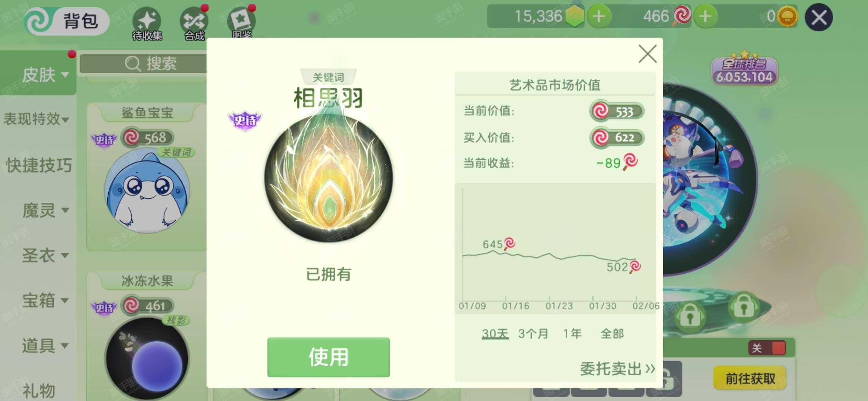Expand the 宝箱 category dropdown
Viewport: 868px width, 401px height.
tap(45, 300)
